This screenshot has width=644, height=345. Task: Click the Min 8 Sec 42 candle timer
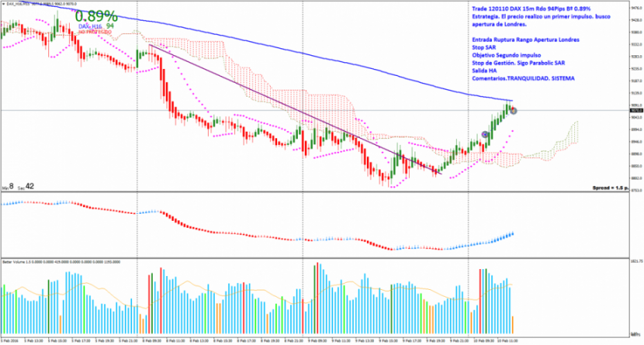click(x=19, y=186)
